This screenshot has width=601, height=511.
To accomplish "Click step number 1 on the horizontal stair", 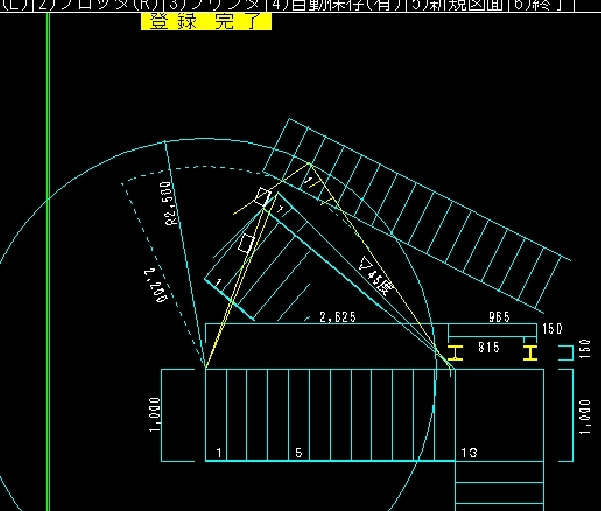I will [218, 453].
